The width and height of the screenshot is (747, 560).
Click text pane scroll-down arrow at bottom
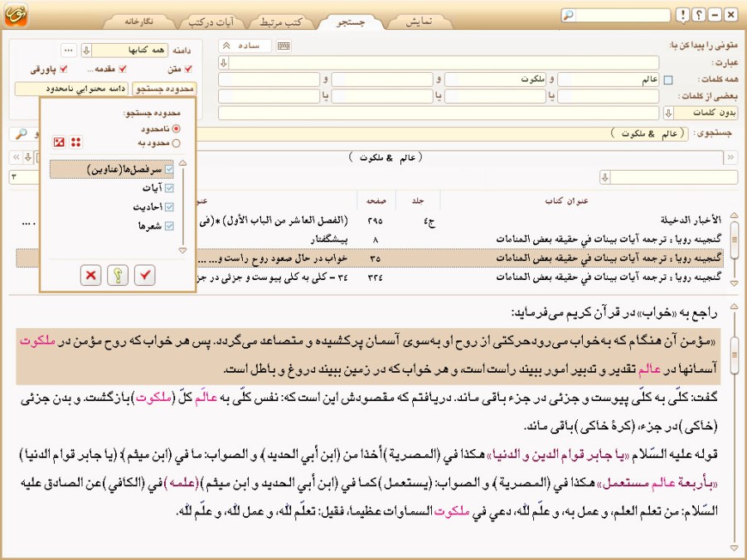pos(734,548)
